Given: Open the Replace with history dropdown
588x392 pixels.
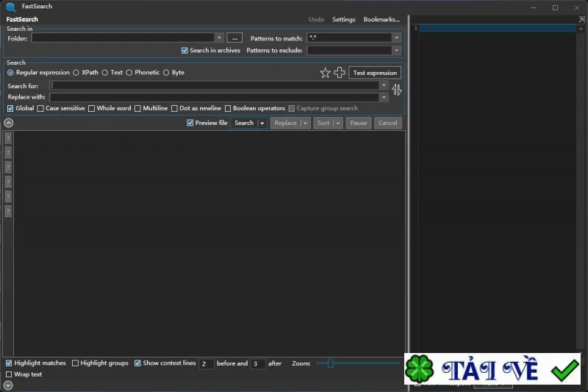Looking at the screenshot, I should 384,98.
